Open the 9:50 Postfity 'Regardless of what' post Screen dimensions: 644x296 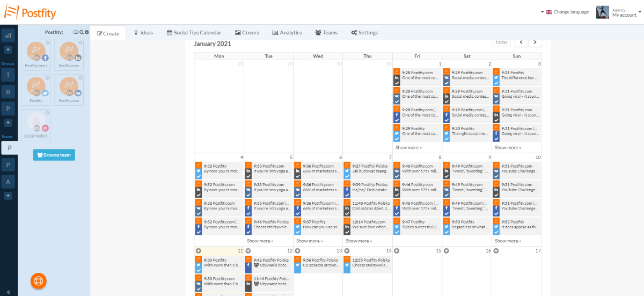click(x=466, y=227)
